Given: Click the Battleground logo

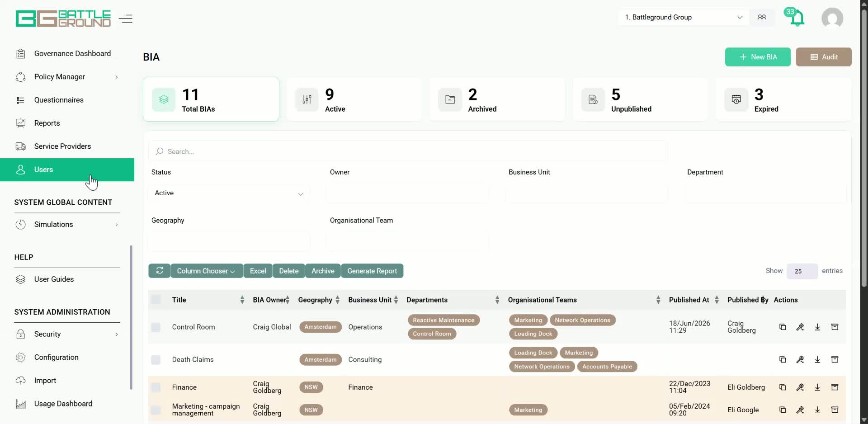Looking at the screenshot, I should [63, 19].
